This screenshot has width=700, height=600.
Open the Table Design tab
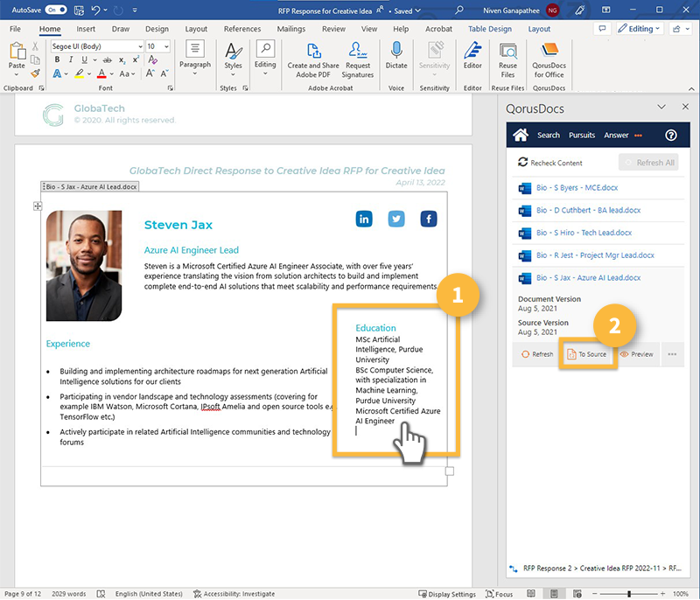click(490, 29)
